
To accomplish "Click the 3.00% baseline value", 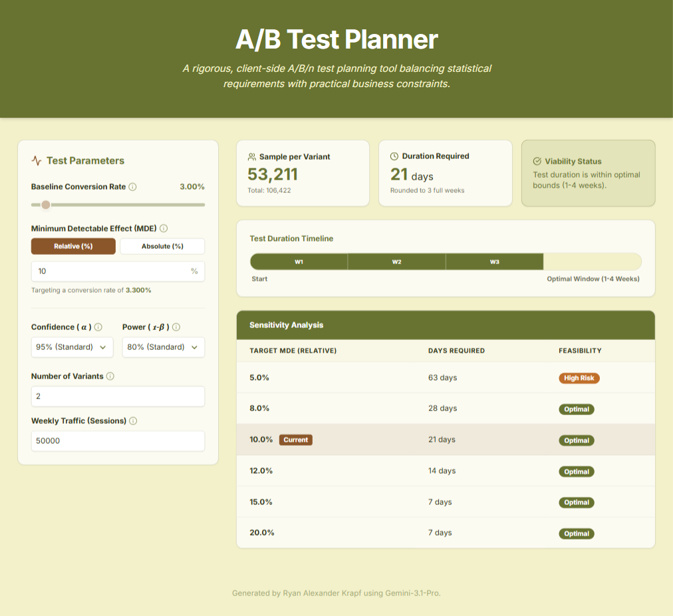I will (192, 187).
